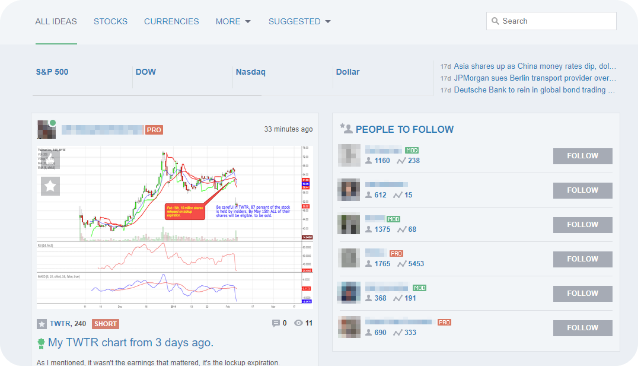
Task: Open the idea author's avatar
Action: click(x=46, y=129)
